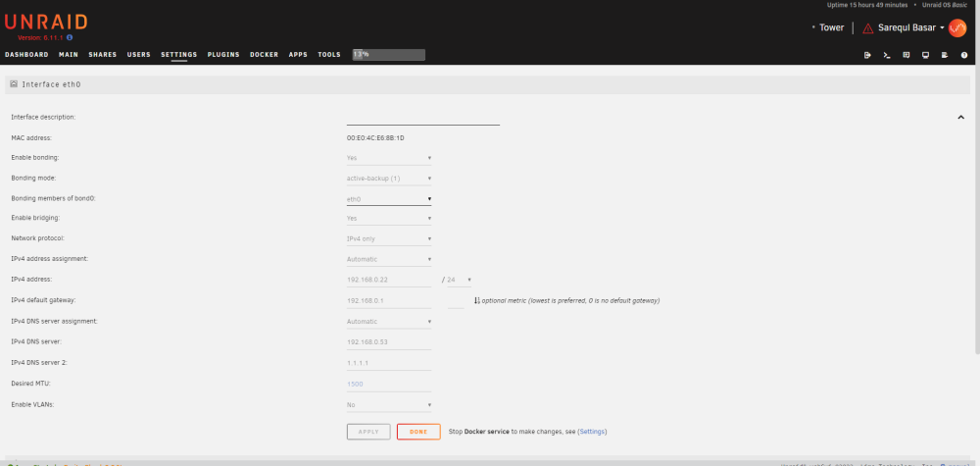Click the IPv4 DNS server 2 field
The width and height of the screenshot is (980, 466).
pos(389,363)
